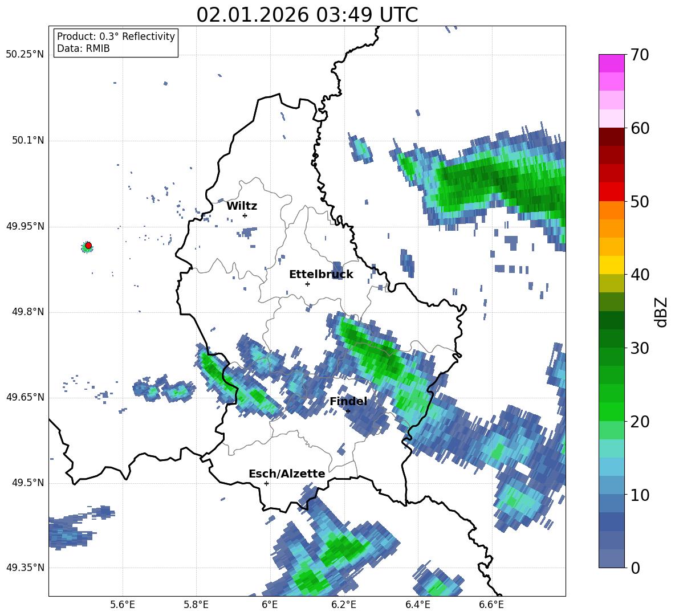This screenshot has width=675, height=616.
Task: Click the Ettelbruck map label
Action: (x=321, y=275)
